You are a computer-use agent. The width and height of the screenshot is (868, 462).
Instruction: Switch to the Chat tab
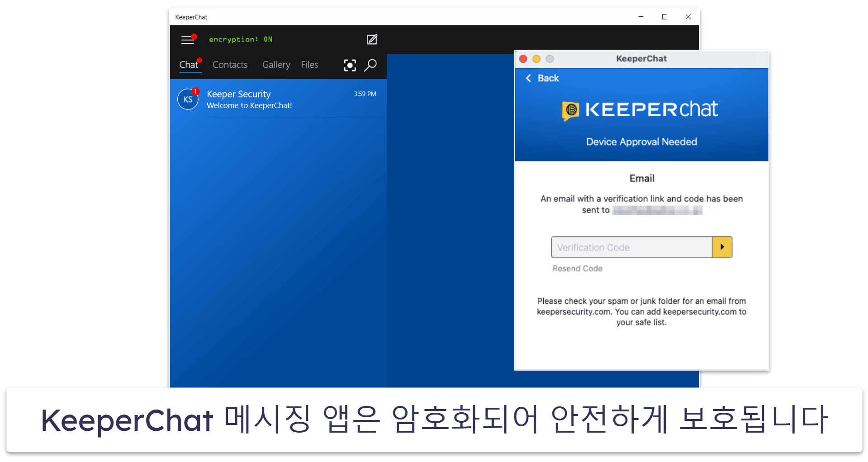pos(189,65)
